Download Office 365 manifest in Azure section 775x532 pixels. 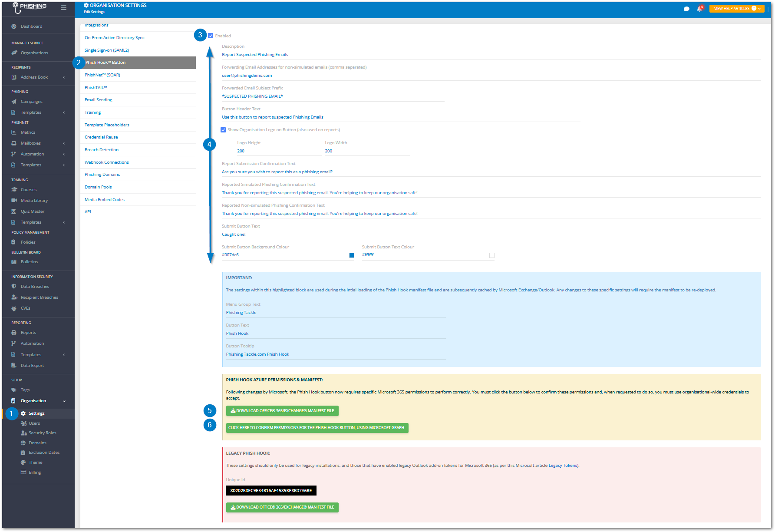pyautogui.click(x=282, y=411)
